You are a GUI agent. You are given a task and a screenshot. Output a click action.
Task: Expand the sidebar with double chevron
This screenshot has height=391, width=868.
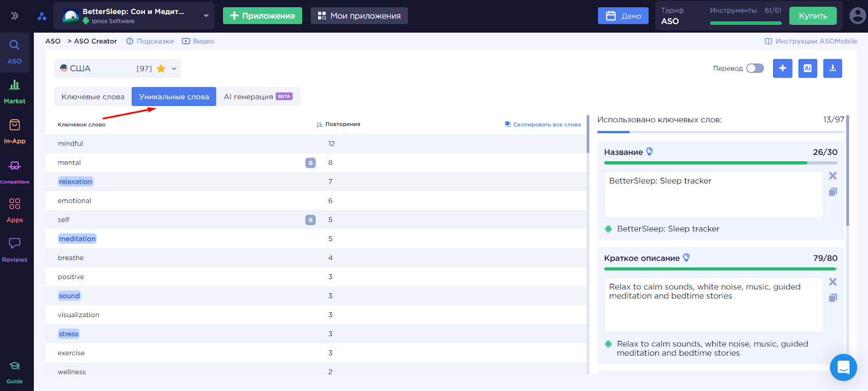coord(15,16)
